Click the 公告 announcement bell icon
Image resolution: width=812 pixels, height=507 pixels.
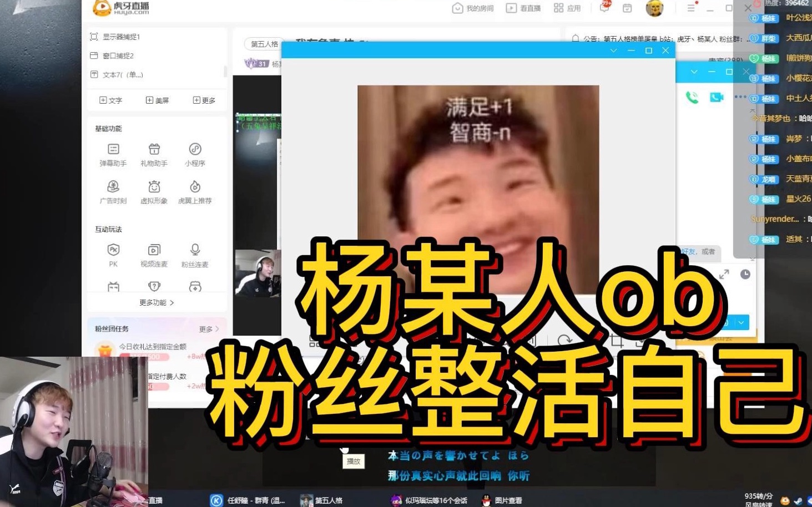(576, 39)
